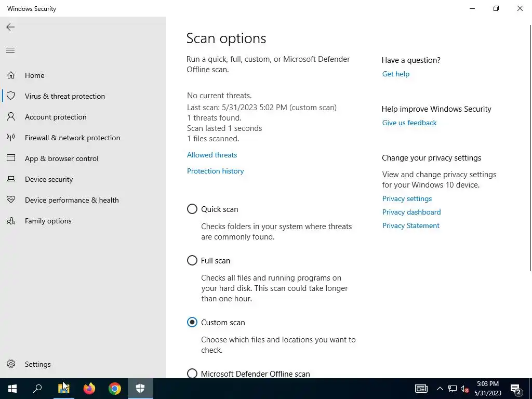Open Family options page

(x=48, y=221)
